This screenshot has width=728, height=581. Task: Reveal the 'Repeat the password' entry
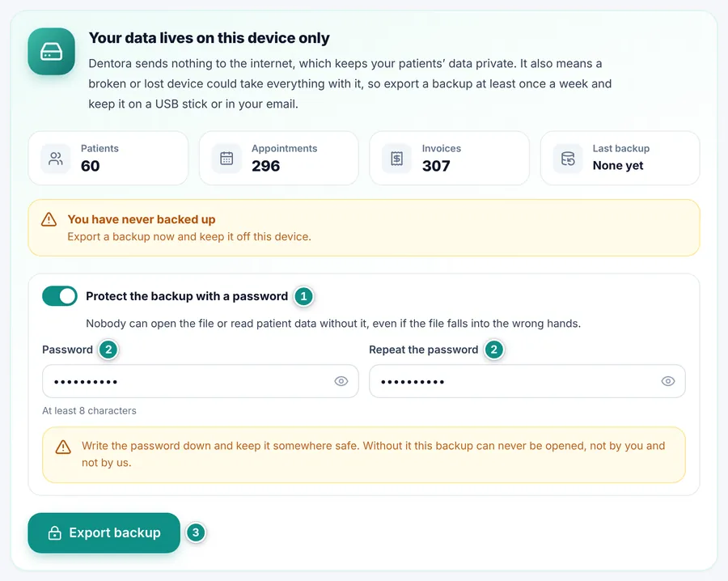click(x=668, y=381)
